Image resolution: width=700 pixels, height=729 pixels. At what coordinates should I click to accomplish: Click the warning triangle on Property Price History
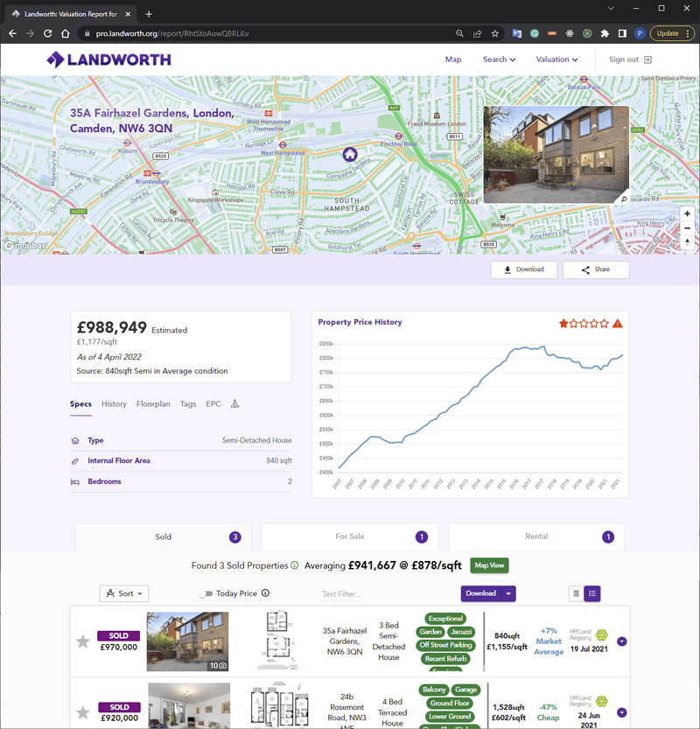click(619, 323)
